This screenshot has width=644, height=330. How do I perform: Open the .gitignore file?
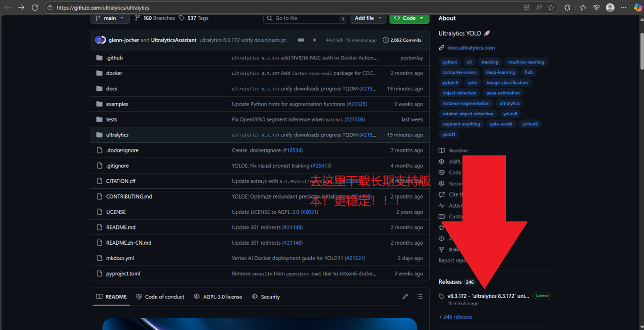click(117, 166)
